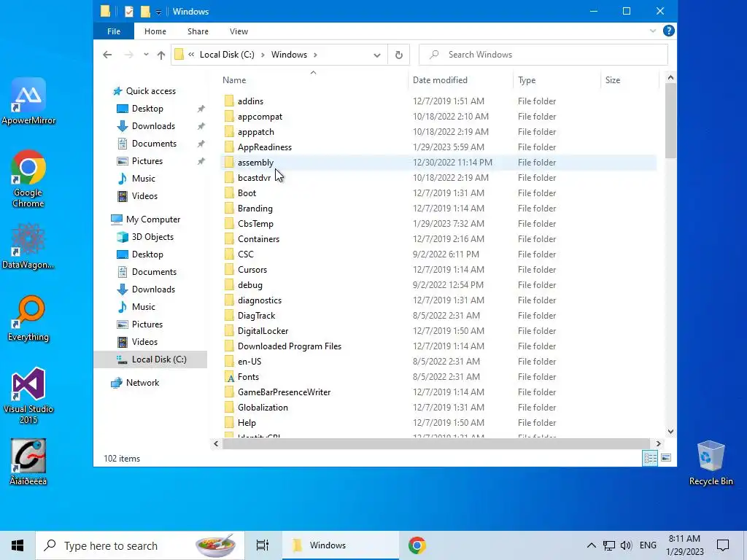Open Visual Studio 2015 desktop shortcut
The width and height of the screenshot is (747, 560).
[28, 395]
